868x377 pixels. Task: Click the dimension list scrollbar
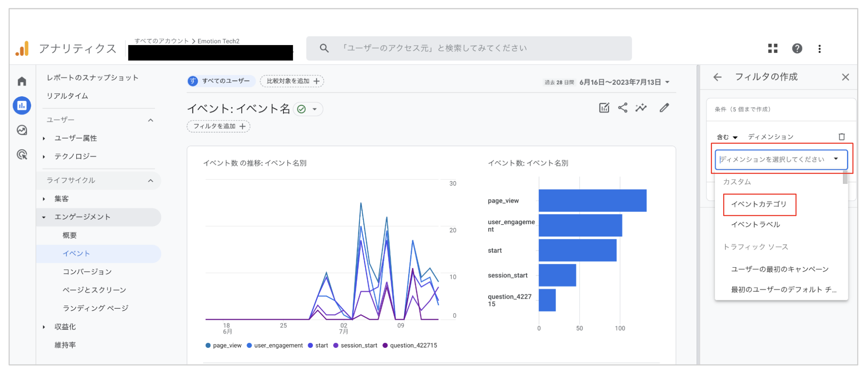[845, 178]
